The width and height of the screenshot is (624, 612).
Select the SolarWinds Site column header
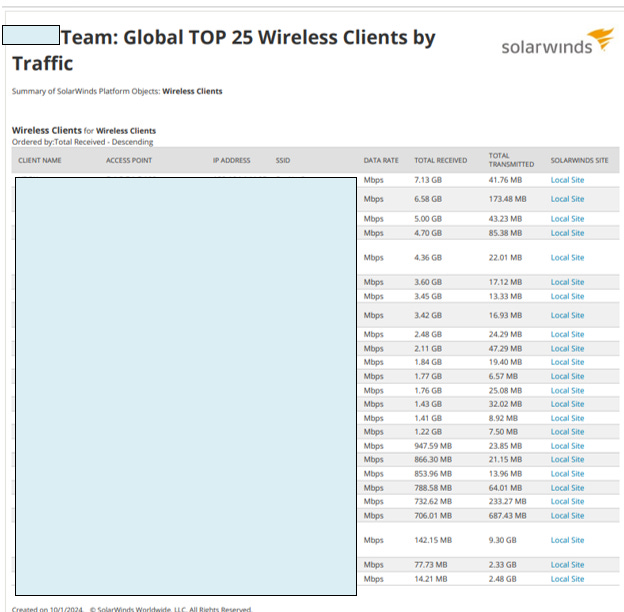579,160
